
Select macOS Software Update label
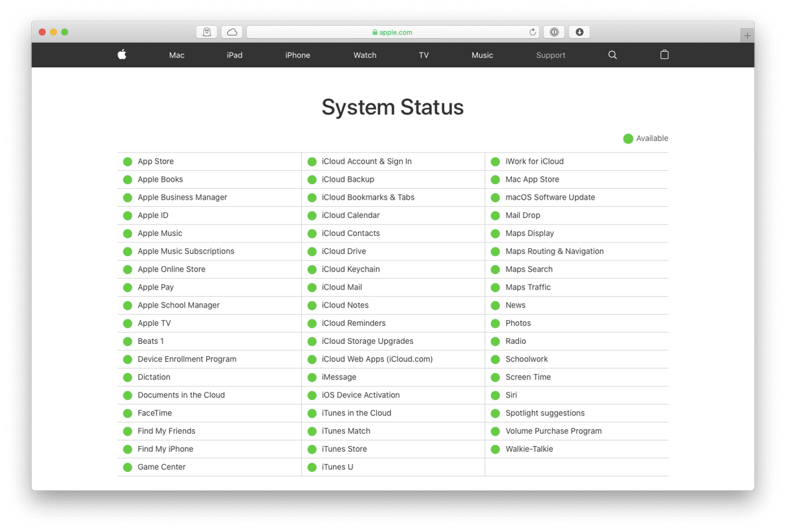(550, 198)
